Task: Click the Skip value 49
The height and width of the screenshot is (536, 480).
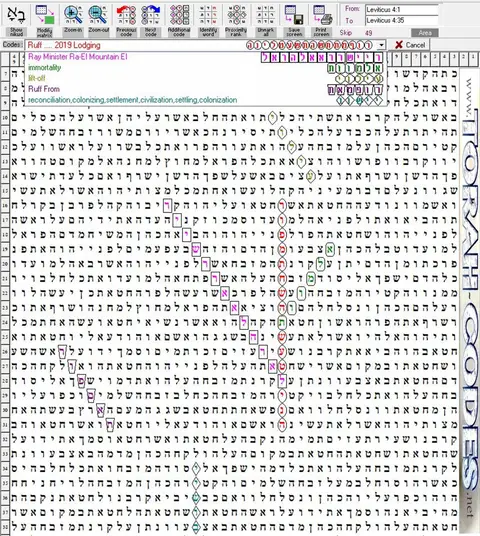Action: click(368, 33)
